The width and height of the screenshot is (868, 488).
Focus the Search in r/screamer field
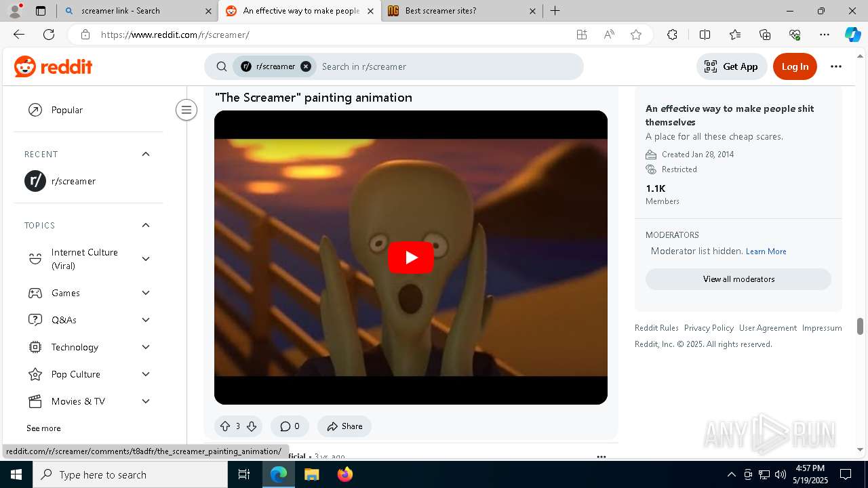pyautogui.click(x=448, y=66)
